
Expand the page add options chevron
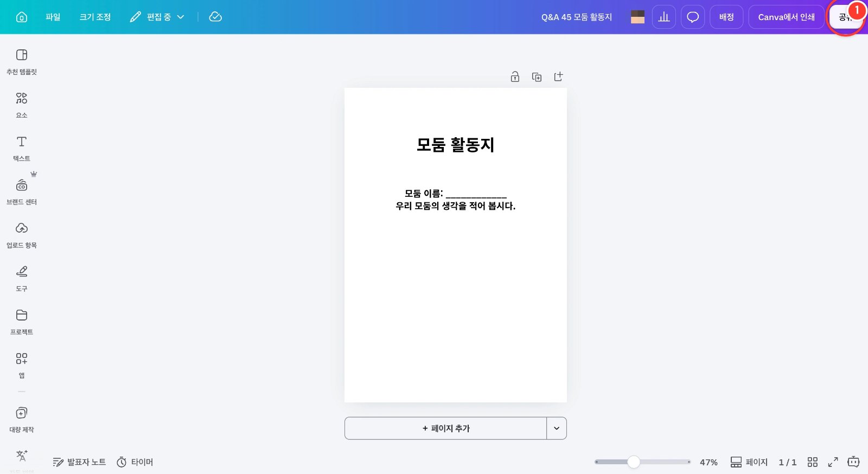coord(557,428)
